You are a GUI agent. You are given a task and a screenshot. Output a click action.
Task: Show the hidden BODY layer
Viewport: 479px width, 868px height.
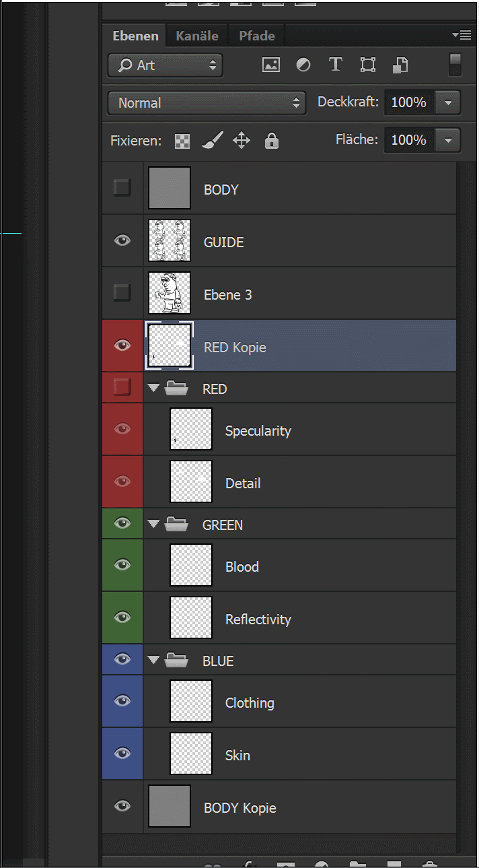point(122,188)
